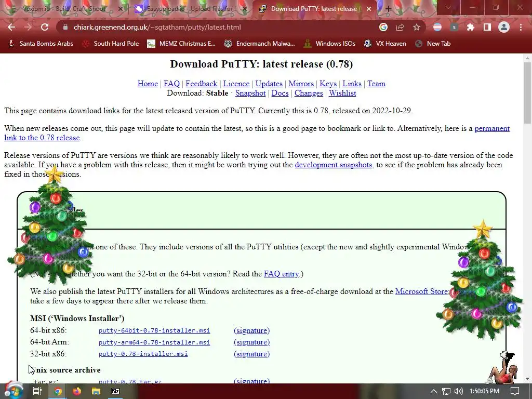Switch to the Snapshot download link
532x399 pixels.
click(x=250, y=93)
